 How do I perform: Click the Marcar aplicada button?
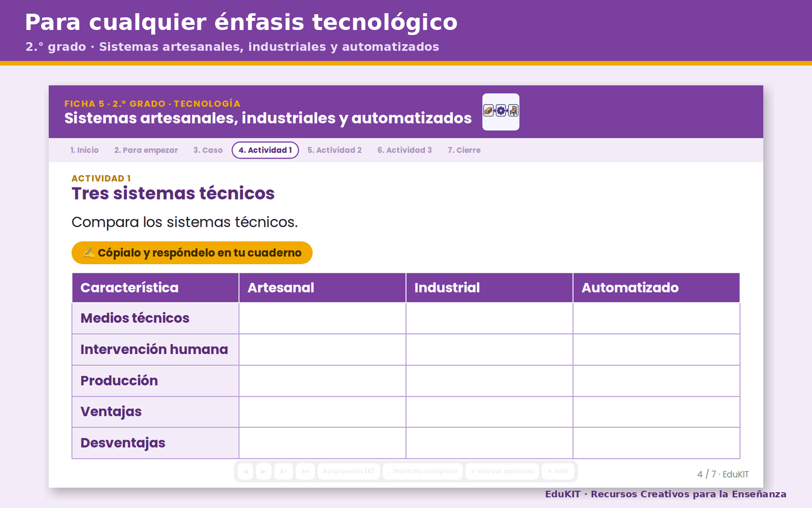(502, 471)
